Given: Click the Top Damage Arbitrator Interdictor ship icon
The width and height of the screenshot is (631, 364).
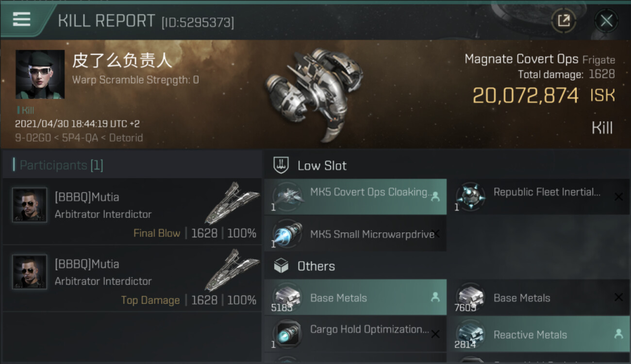Looking at the screenshot, I should tap(231, 269).
